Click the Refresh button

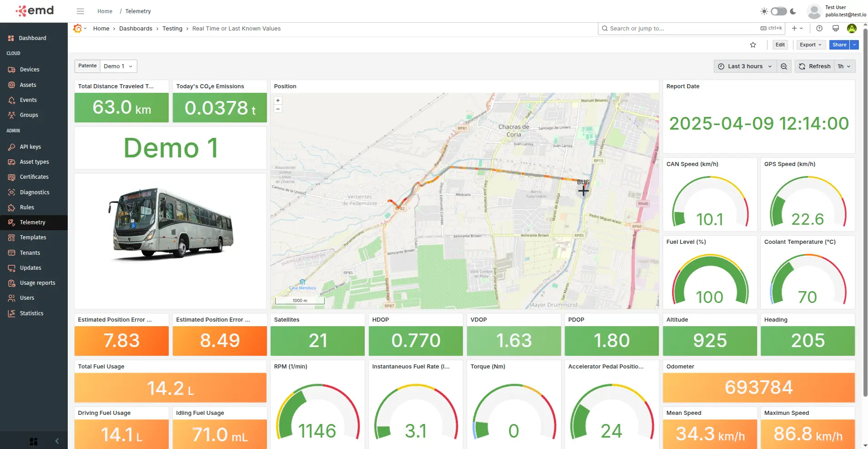click(814, 66)
